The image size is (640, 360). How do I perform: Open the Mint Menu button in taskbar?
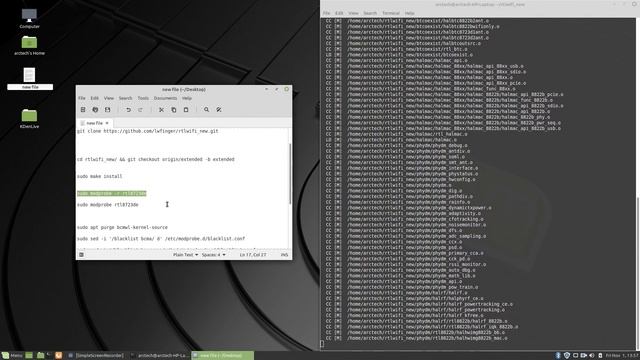[x=12, y=356]
